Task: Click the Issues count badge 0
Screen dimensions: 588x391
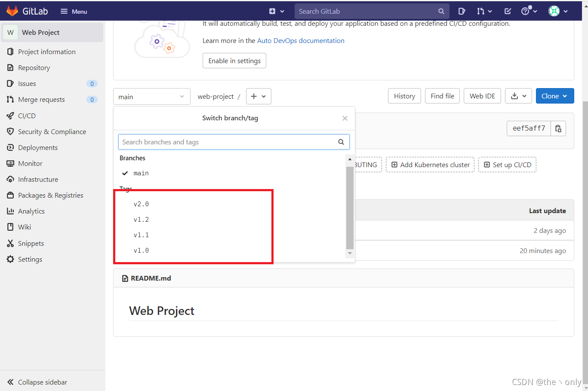Action: pyautogui.click(x=92, y=84)
